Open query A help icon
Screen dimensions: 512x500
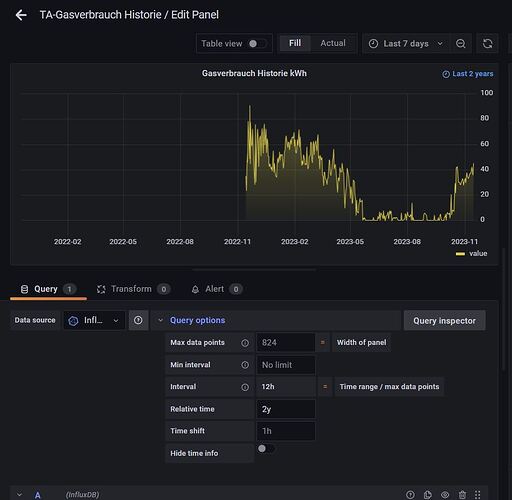(x=411, y=495)
